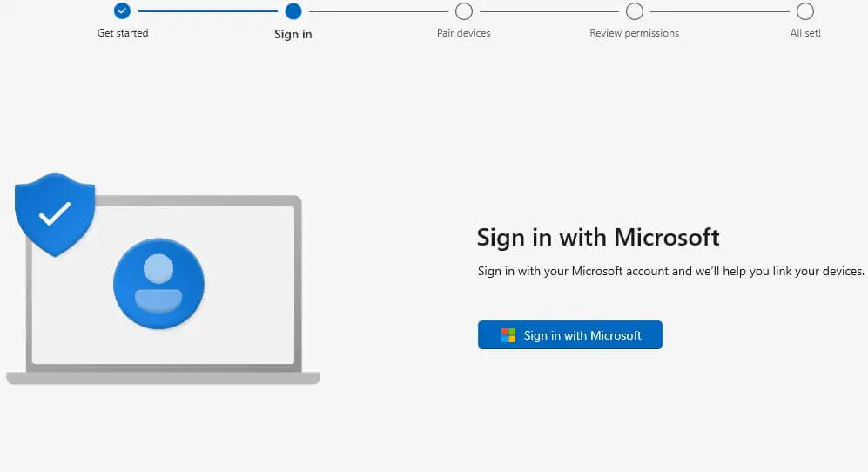
Task: Select the All set! step circle
Action: tap(805, 11)
